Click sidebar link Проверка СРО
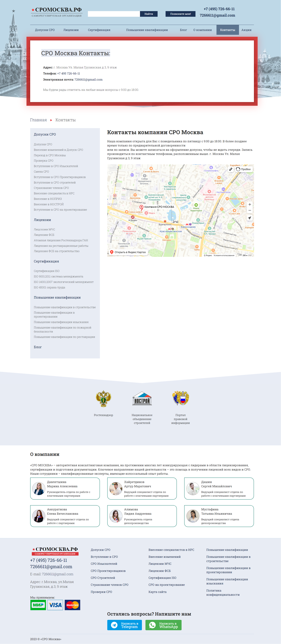The width and height of the screenshot is (281, 644). [44, 161]
